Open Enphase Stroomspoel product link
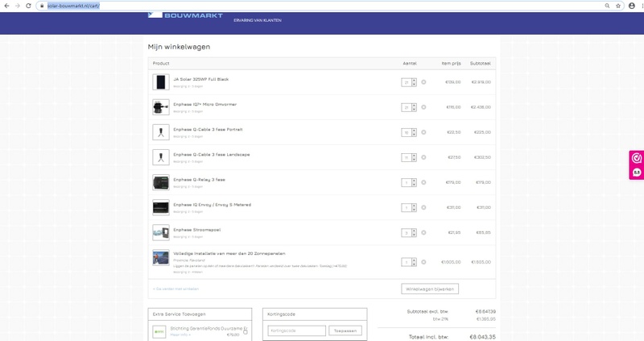The width and height of the screenshot is (644, 341). coord(197,230)
